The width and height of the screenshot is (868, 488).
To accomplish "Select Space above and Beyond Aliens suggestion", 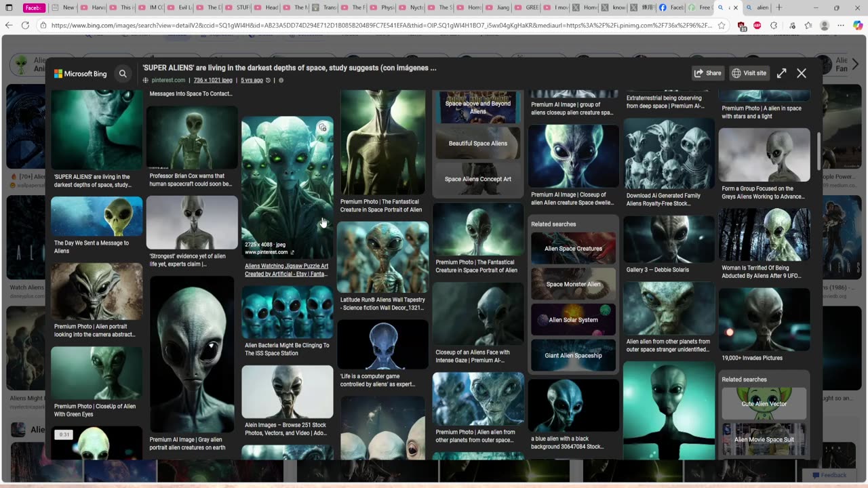I will 478,107.
